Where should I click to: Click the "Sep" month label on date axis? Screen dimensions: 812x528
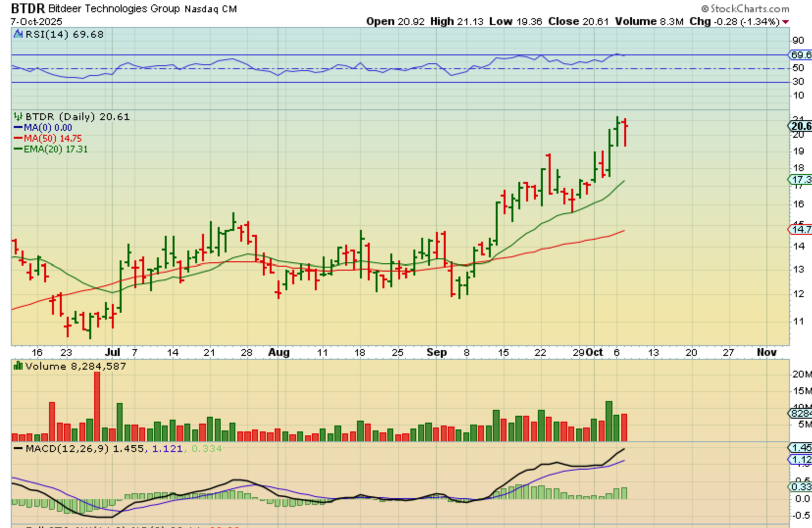tap(436, 352)
